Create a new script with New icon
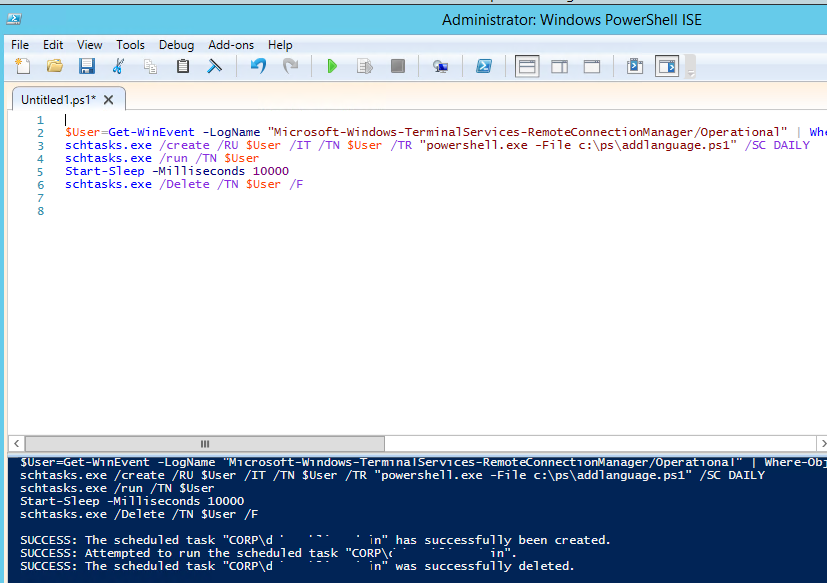The width and height of the screenshot is (827, 583). (23, 66)
